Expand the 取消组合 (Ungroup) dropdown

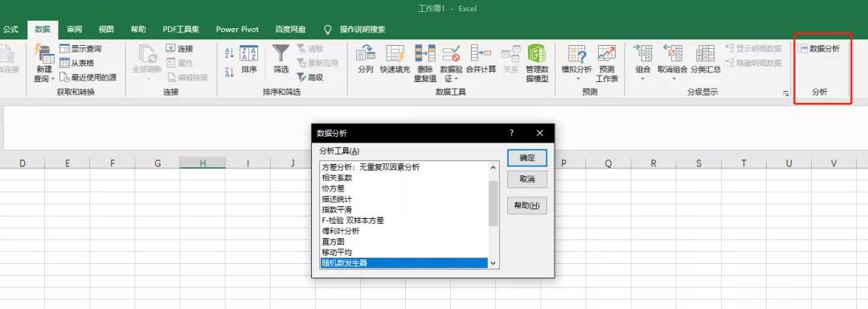tap(674, 79)
